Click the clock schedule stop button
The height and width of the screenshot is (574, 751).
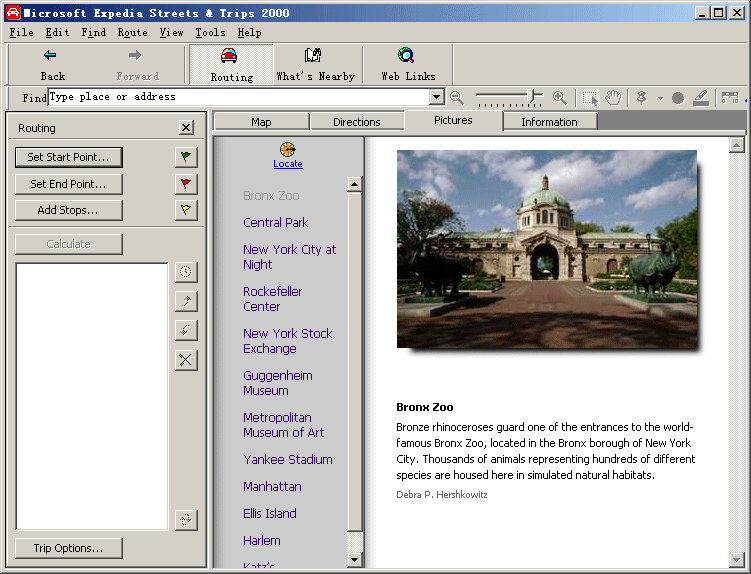pyautogui.click(x=186, y=272)
